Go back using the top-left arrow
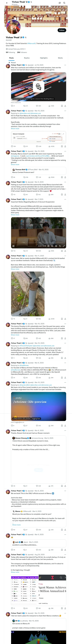Screen dimensions: 72x644 [7, 3]
